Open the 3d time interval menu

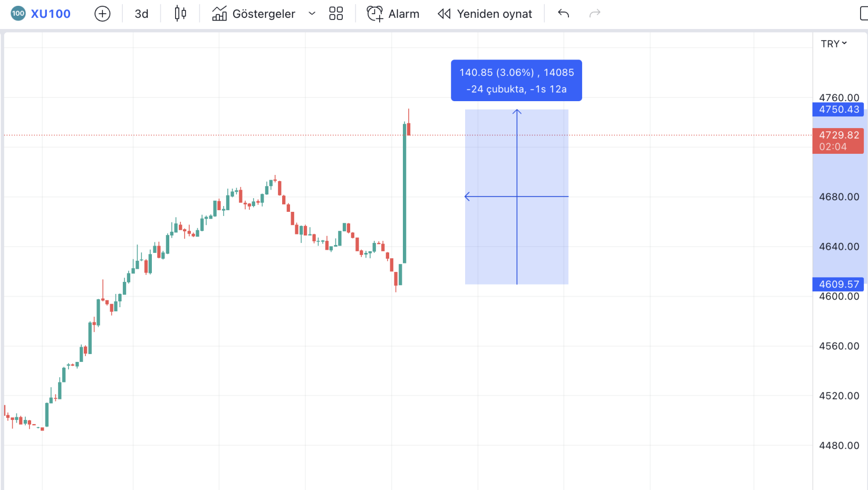[141, 14]
